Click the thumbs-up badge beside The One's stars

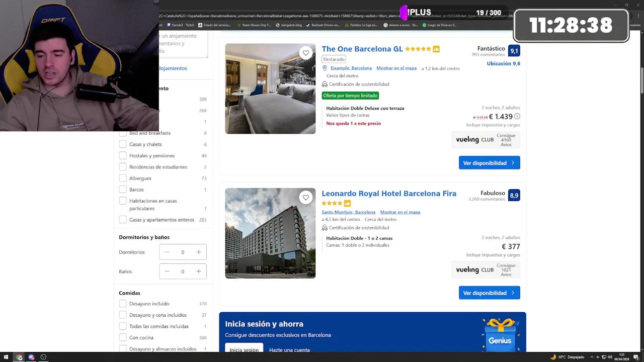click(436, 49)
